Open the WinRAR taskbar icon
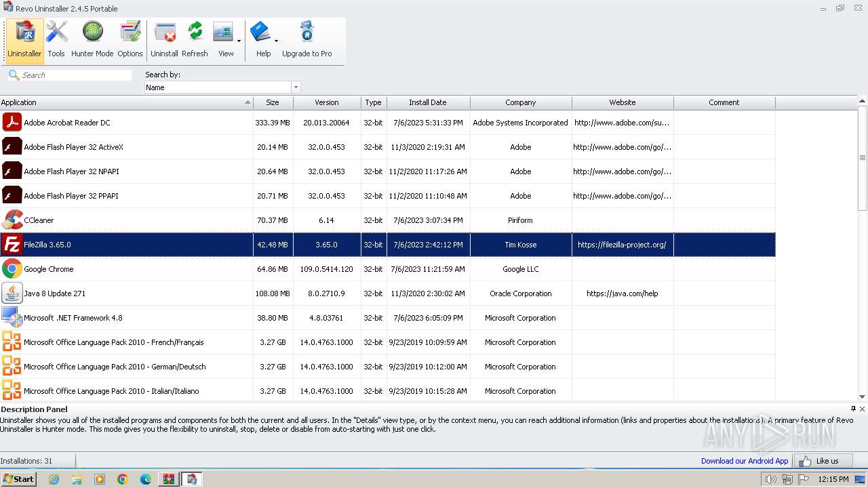This screenshot has height=488, width=868. (168, 479)
